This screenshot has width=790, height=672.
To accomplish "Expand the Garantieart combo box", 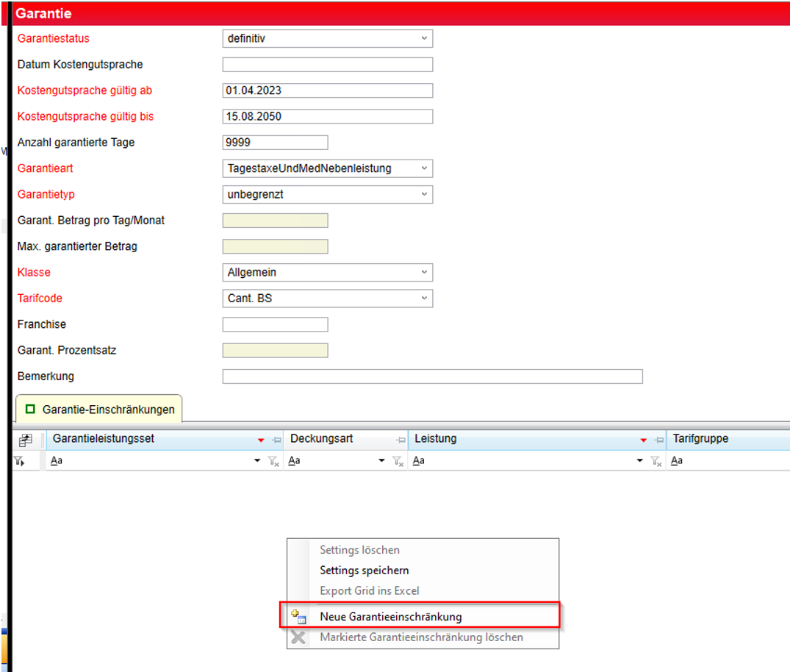I will coord(424,168).
